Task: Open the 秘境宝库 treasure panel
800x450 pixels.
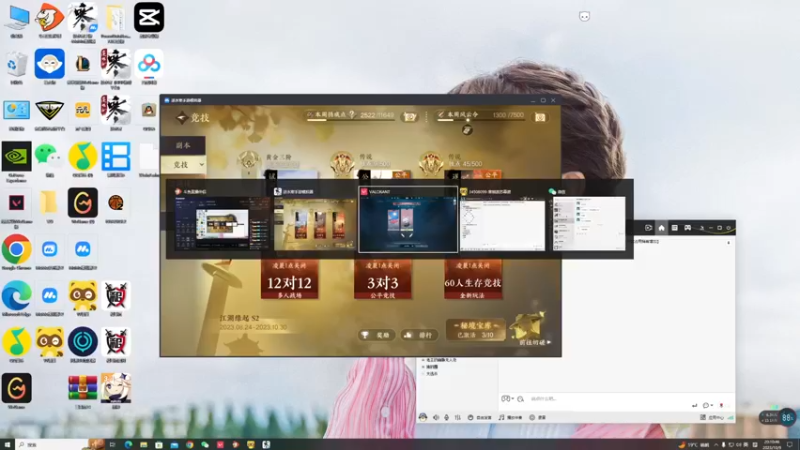Action: click(476, 330)
